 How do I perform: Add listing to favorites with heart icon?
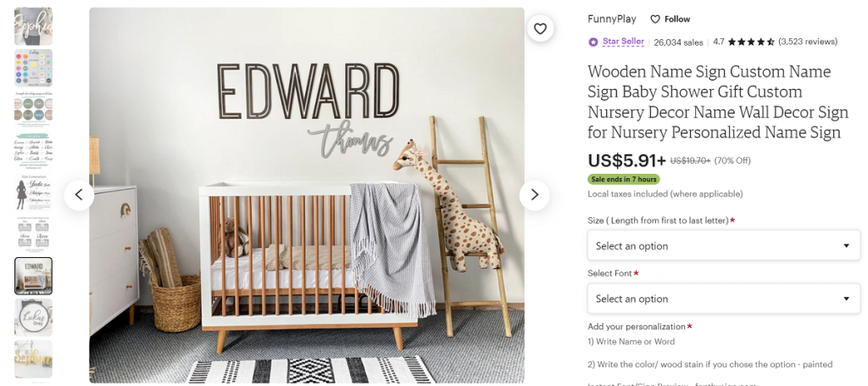click(540, 29)
